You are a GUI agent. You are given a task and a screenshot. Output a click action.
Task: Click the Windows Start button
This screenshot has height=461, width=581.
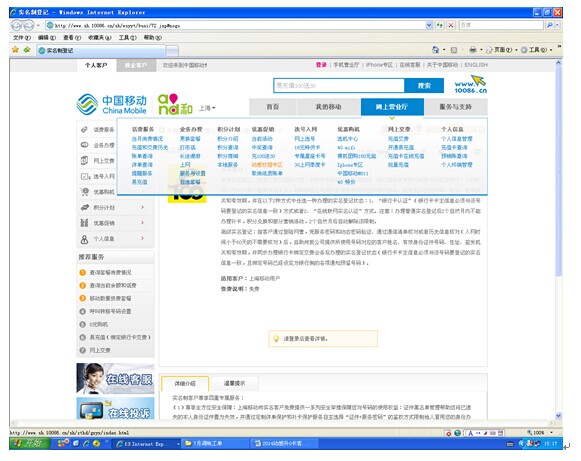point(29,443)
